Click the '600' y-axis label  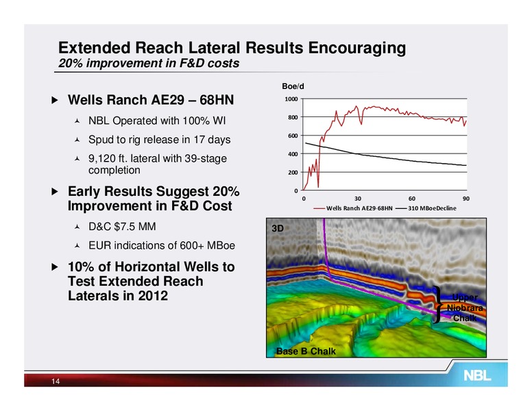[x=293, y=136]
